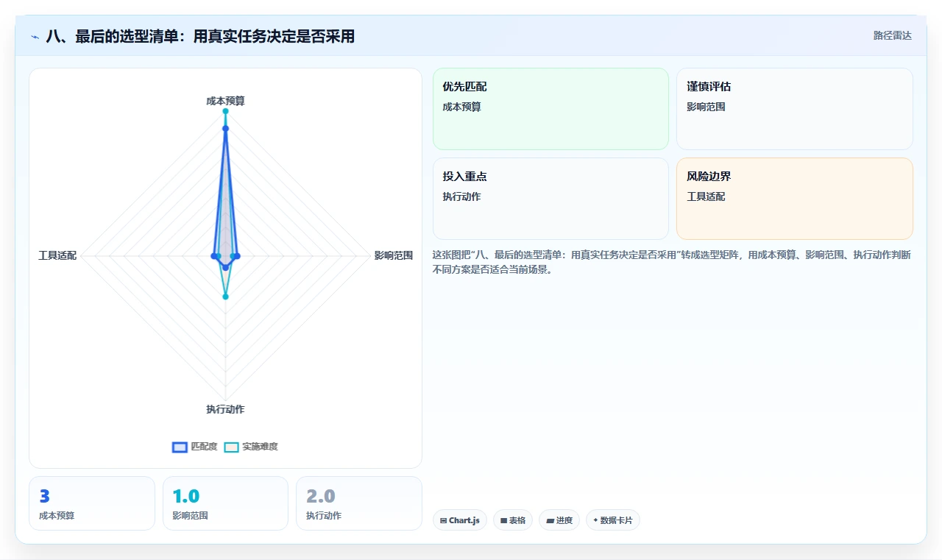This screenshot has width=942, height=560.
Task: Open the 风险边界 card
Action: pos(795,199)
